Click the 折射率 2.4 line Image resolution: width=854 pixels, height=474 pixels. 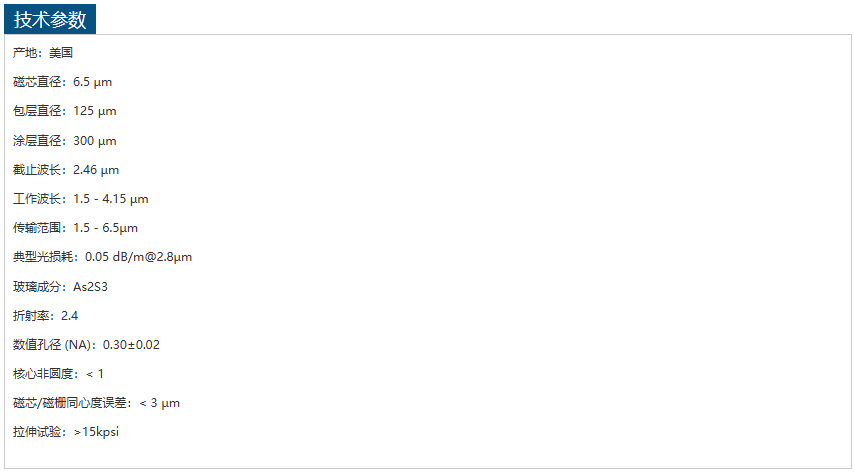point(46,316)
